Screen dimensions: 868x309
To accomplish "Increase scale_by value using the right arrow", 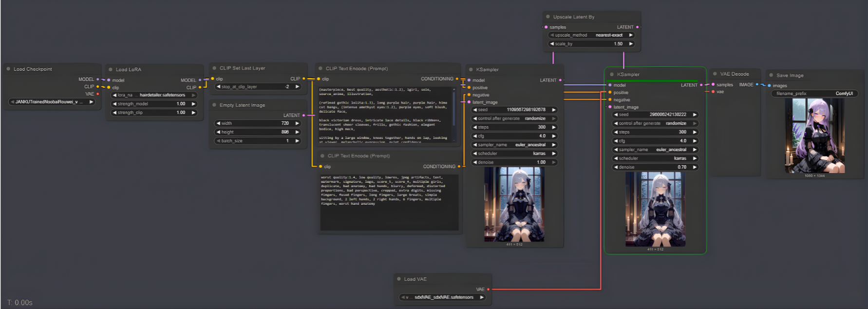I will tap(631, 44).
